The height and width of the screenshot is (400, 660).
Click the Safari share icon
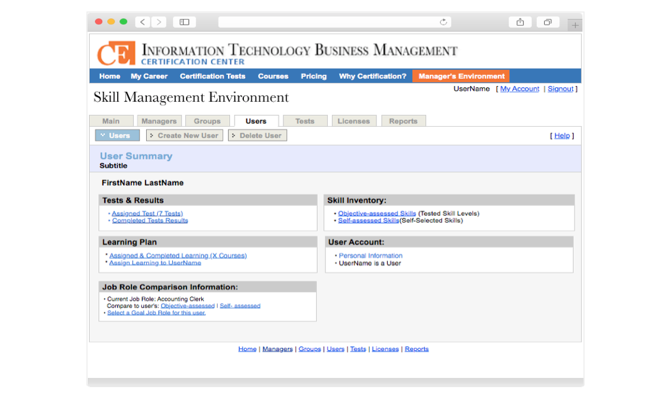click(520, 22)
